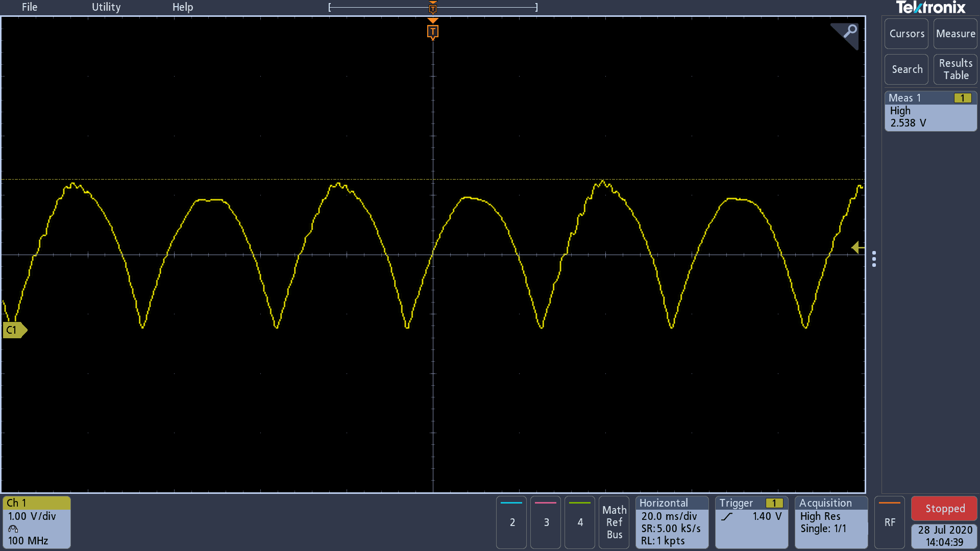
Task: Open the RF channel button
Action: [x=889, y=522]
